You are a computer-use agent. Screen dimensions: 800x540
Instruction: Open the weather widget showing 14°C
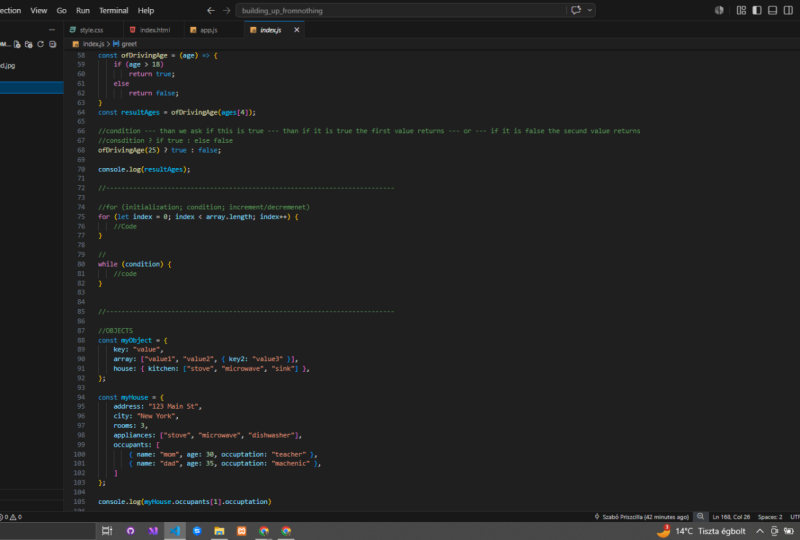(x=701, y=531)
